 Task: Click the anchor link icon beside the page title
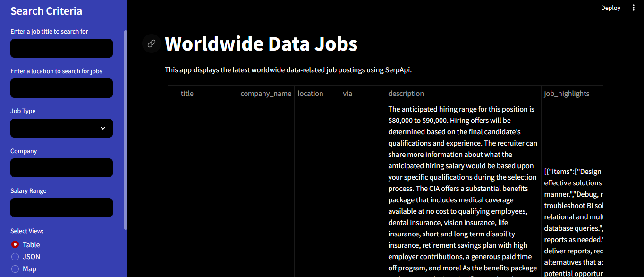pyautogui.click(x=151, y=43)
